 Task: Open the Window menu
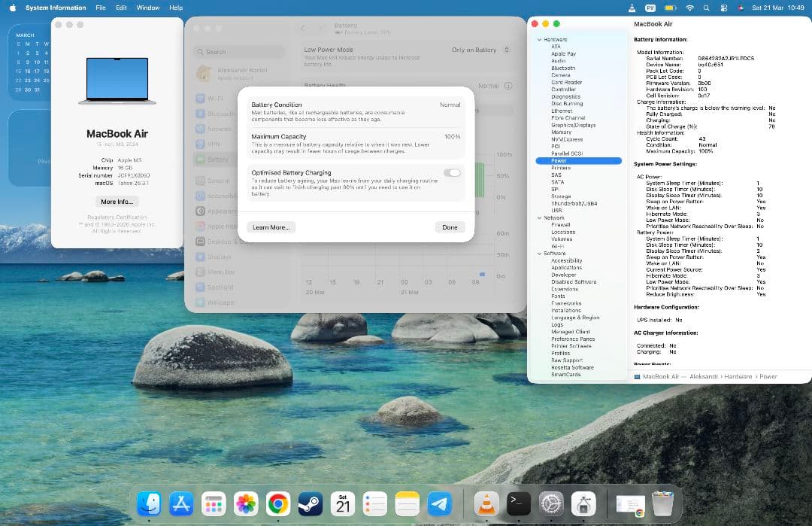point(148,8)
